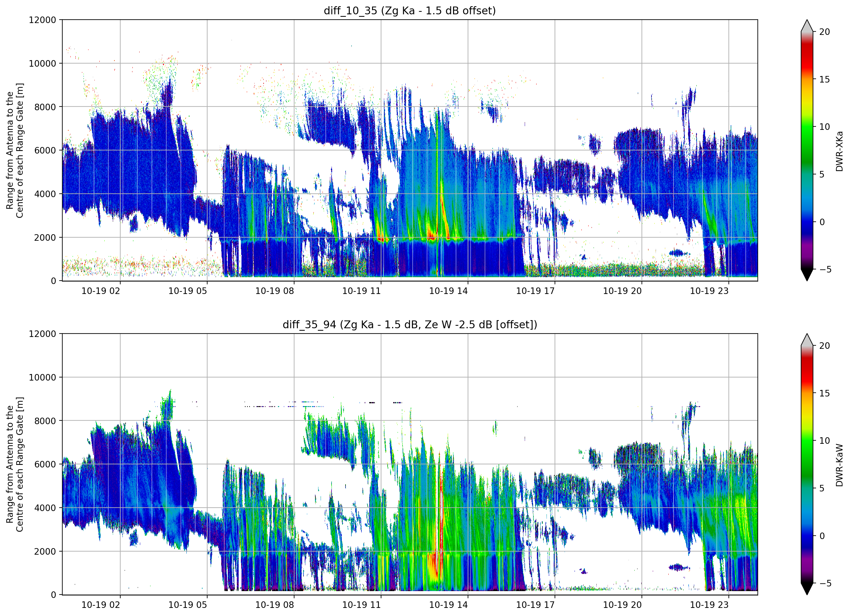The height and width of the screenshot is (616, 850).
Task: Click x tick "10-19 23" under diff_10_35 plot
Action: (709, 291)
